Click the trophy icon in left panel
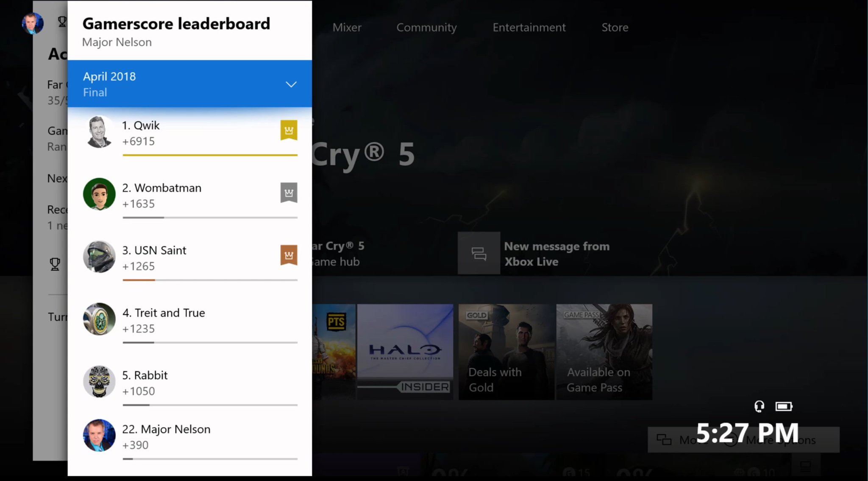This screenshot has width=868, height=481. 55,264
